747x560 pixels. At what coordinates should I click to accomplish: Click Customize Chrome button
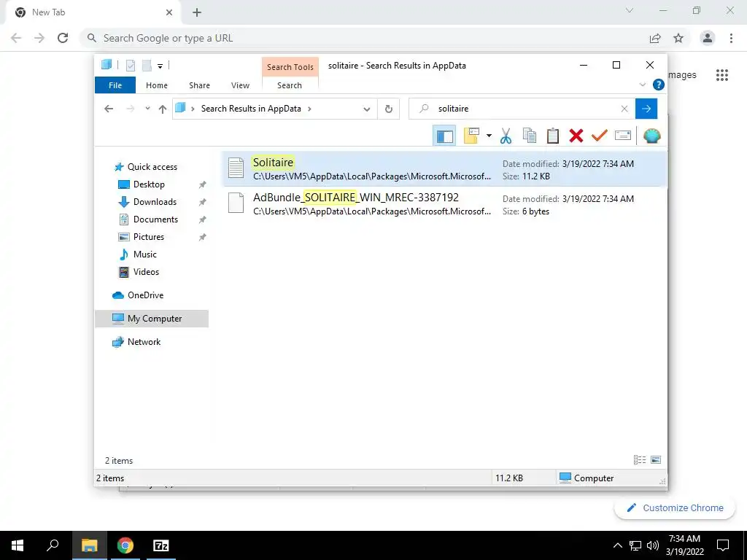click(675, 507)
